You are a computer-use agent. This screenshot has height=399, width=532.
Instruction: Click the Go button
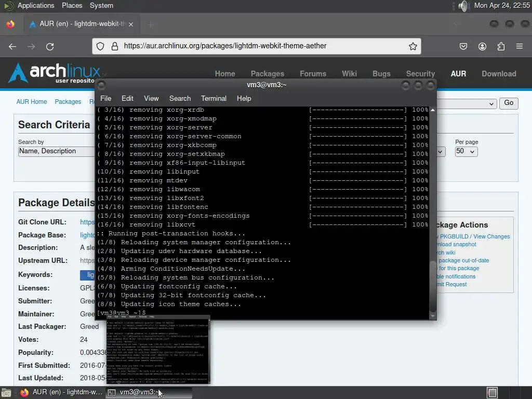(509, 103)
